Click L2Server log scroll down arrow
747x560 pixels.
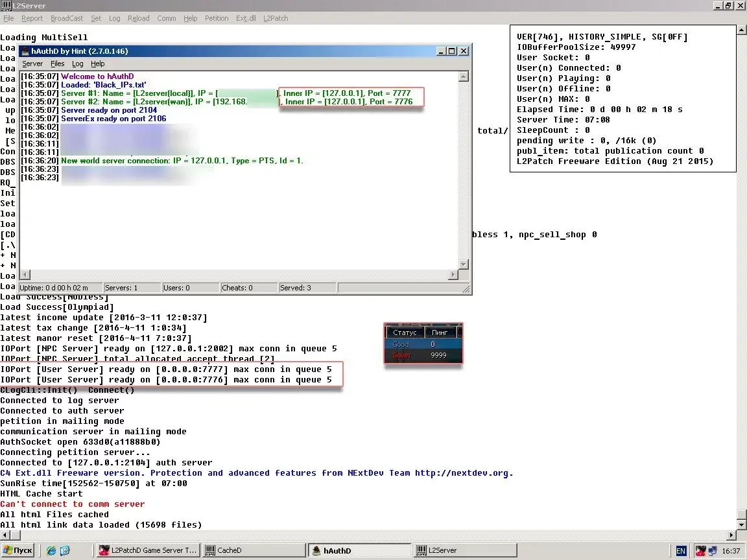pos(742,525)
